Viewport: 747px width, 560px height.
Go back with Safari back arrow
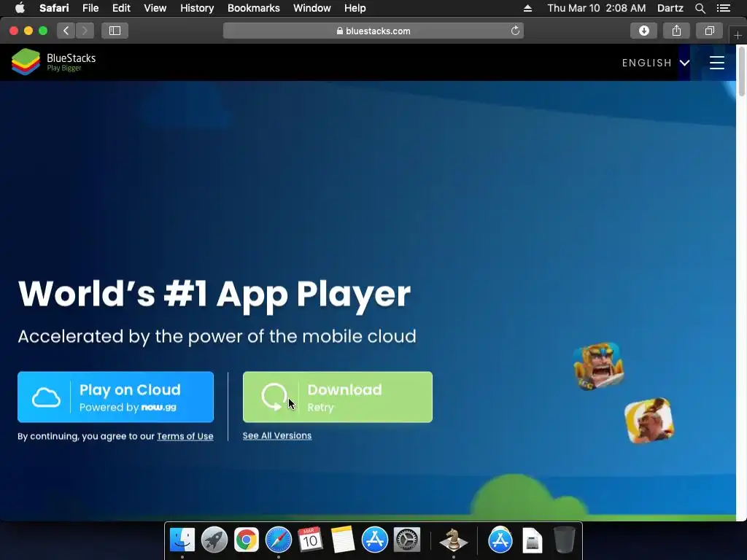pyautogui.click(x=66, y=31)
